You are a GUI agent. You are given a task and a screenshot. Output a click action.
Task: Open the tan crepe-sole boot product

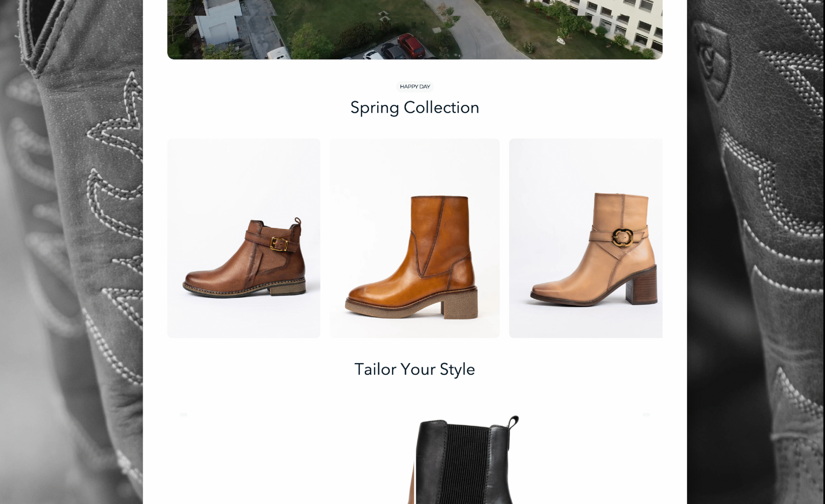pos(414,238)
